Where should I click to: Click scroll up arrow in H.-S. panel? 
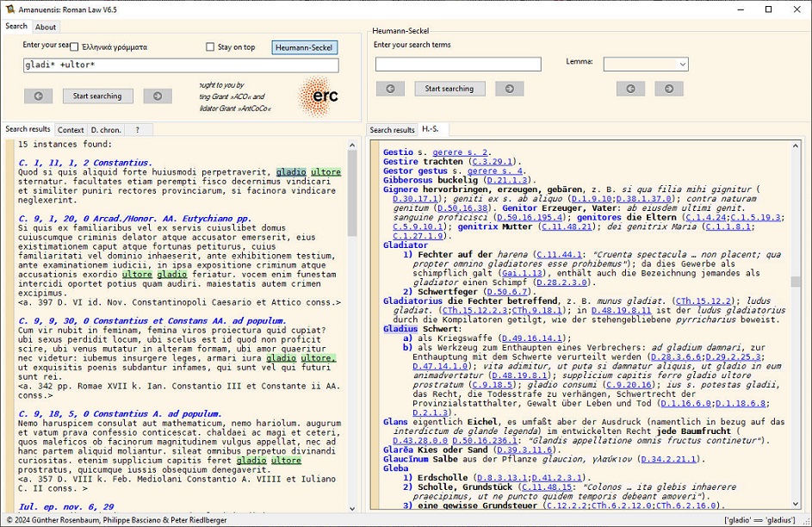(796, 146)
